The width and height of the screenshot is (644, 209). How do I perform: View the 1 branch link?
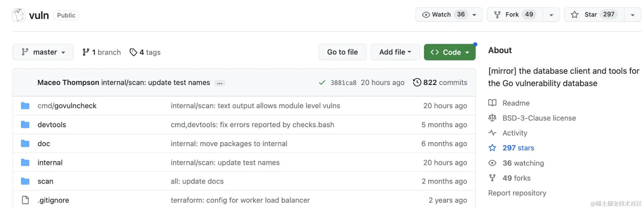(x=101, y=52)
